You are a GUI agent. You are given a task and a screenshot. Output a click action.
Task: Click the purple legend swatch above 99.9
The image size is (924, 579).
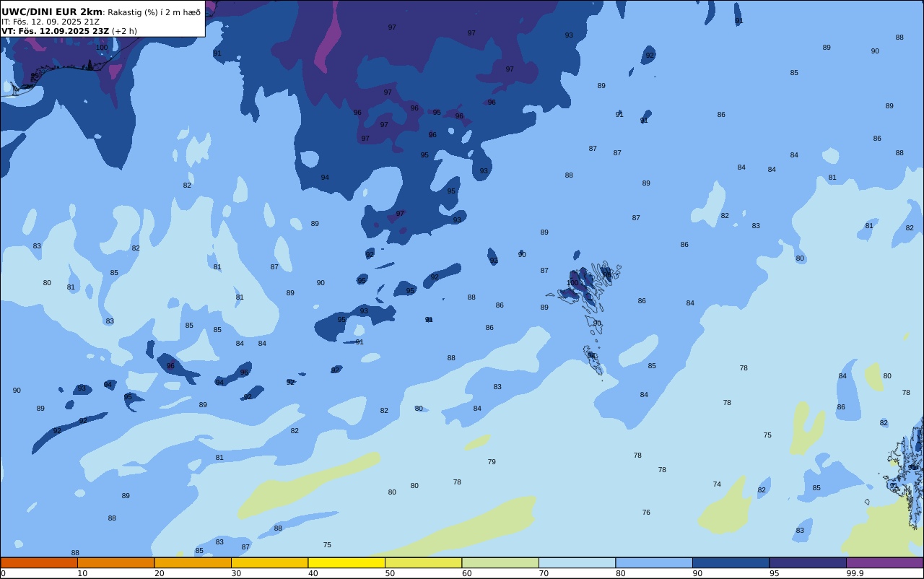[884, 562]
